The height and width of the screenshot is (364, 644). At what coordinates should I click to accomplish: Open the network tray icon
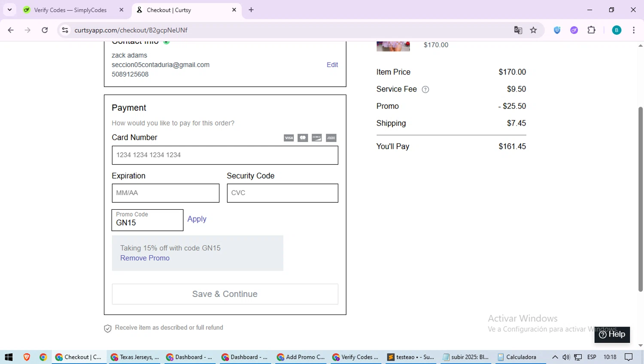pos(578,357)
